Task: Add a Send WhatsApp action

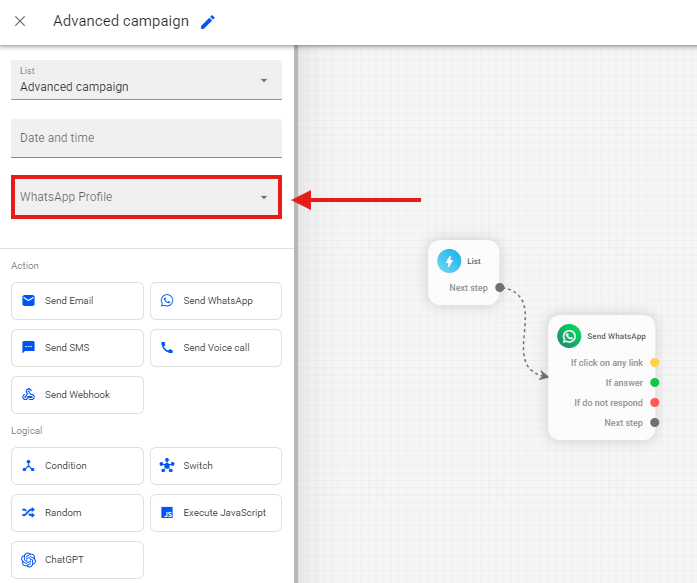Action: tap(216, 301)
